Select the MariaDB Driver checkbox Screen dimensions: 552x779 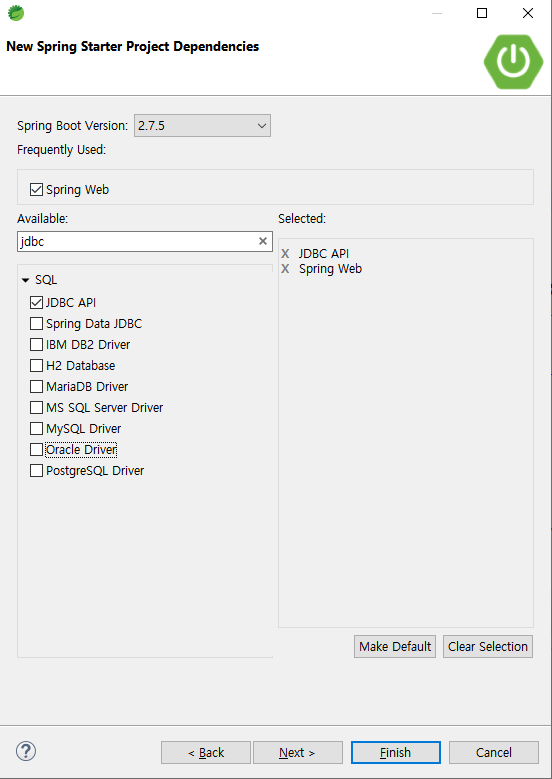click(x=36, y=386)
